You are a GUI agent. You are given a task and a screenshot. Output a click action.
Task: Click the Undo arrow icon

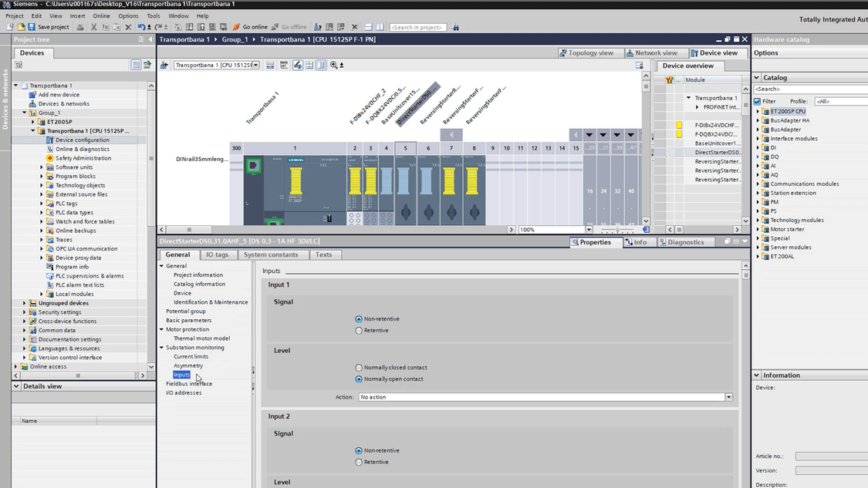[x=141, y=26]
